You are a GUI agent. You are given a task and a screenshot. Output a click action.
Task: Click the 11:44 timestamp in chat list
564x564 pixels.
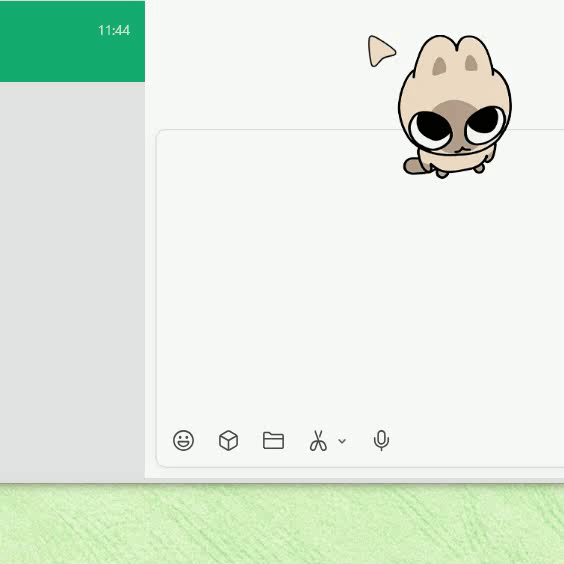coord(114,31)
